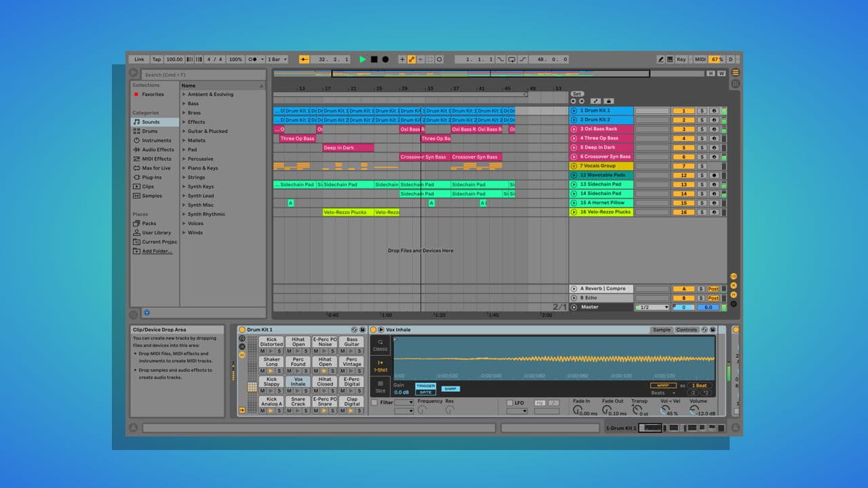The height and width of the screenshot is (488, 868).
Task: Expand the Bass folder in browser
Action: point(184,104)
